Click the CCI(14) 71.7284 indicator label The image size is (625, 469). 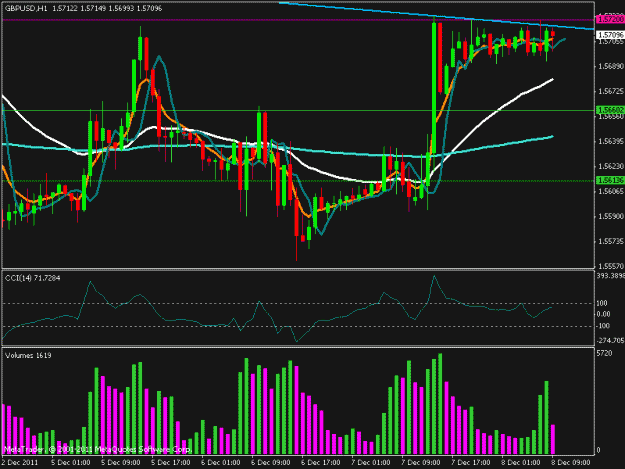33,278
